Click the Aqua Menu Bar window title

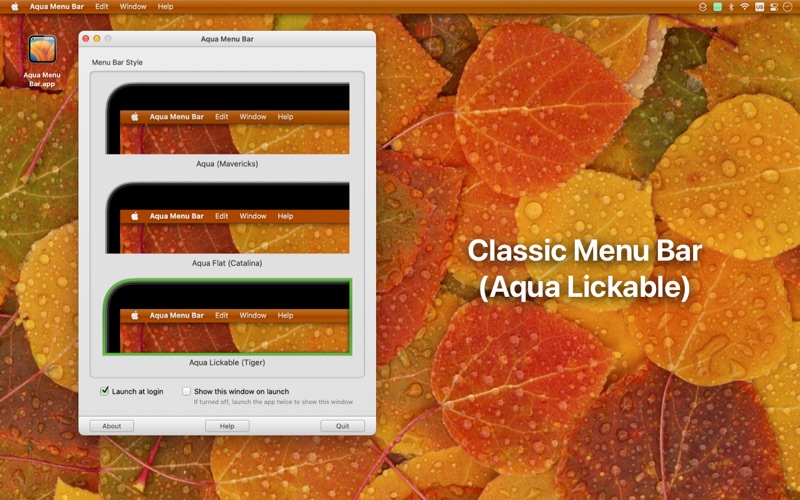click(227, 39)
